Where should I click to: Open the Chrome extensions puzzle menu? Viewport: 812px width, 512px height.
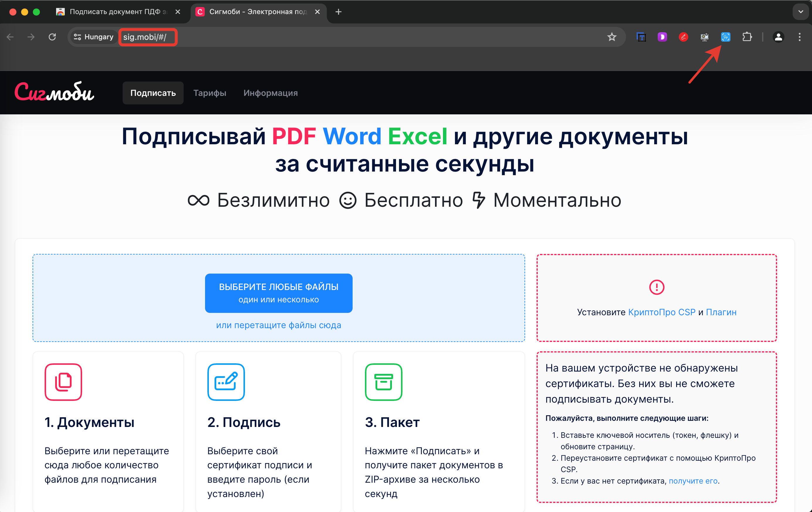coord(747,37)
